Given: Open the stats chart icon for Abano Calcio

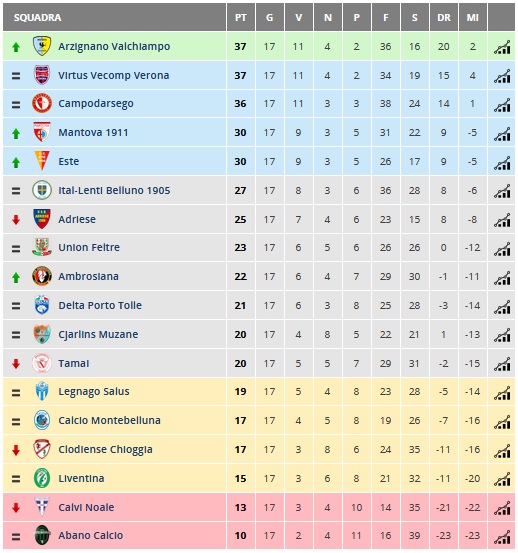Looking at the screenshot, I should (x=502, y=536).
